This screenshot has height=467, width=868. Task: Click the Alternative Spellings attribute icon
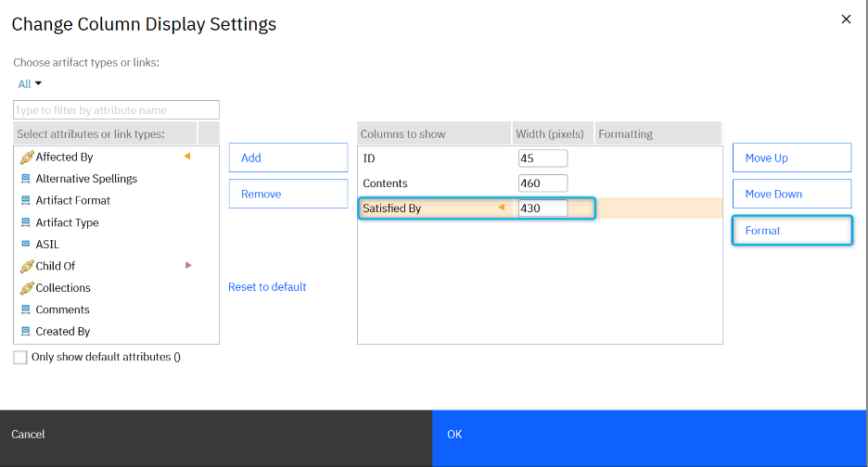25,179
